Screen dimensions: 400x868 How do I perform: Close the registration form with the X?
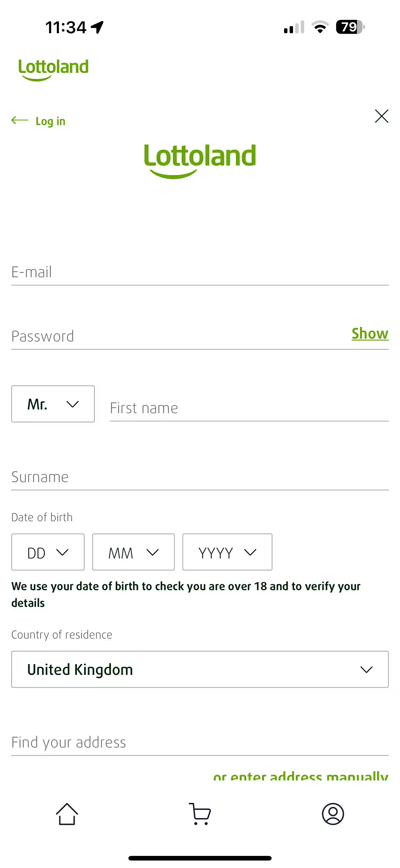pyautogui.click(x=381, y=116)
